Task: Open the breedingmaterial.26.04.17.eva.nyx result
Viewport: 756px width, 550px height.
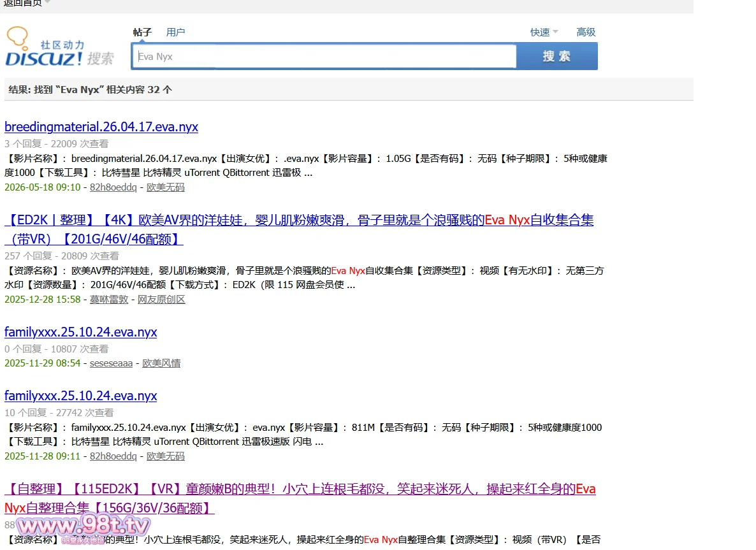Action: (101, 127)
